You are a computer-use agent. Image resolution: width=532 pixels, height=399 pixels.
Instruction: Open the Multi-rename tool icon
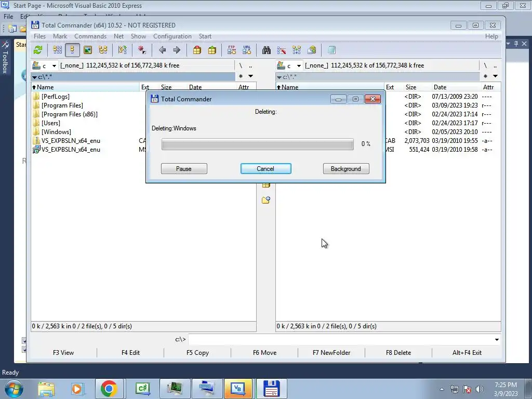click(x=282, y=50)
